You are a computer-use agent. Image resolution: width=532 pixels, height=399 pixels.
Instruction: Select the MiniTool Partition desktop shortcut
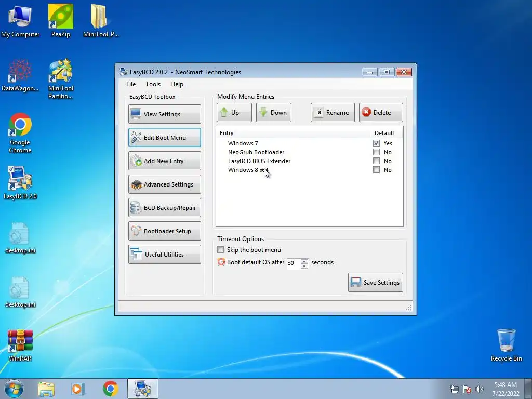(60, 79)
